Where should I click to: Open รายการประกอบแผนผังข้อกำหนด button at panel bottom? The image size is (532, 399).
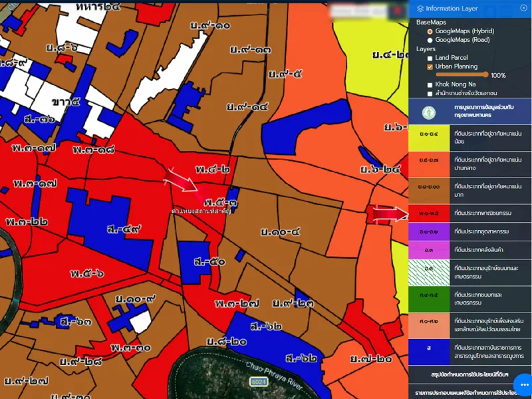[x=469, y=393]
